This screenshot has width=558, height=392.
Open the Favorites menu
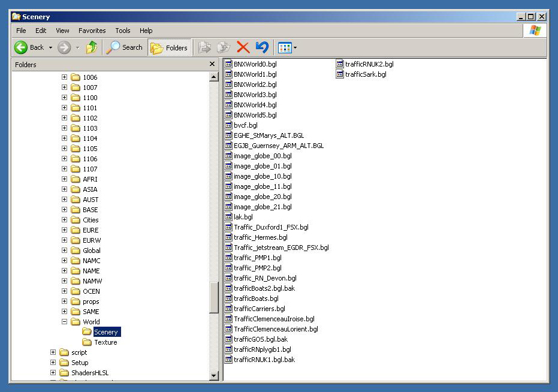coord(92,31)
